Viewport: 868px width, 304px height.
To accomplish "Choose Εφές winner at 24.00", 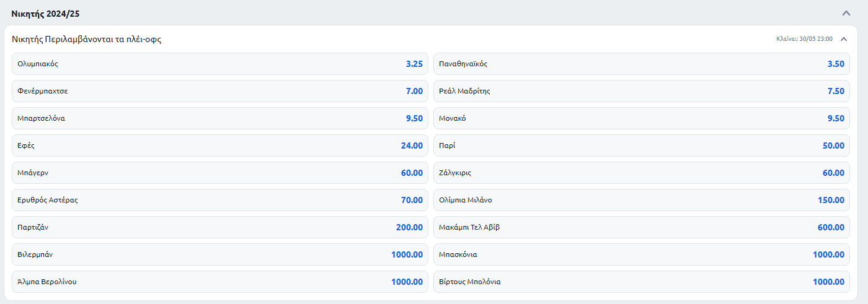I will point(220,145).
